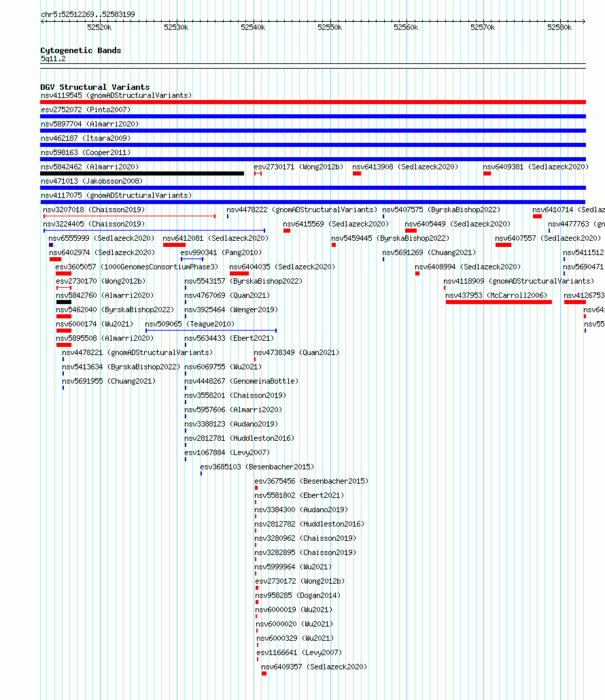The height and width of the screenshot is (700, 605).
Task: Select nsv3388123 (Audano2019) label
Action: pos(231,424)
